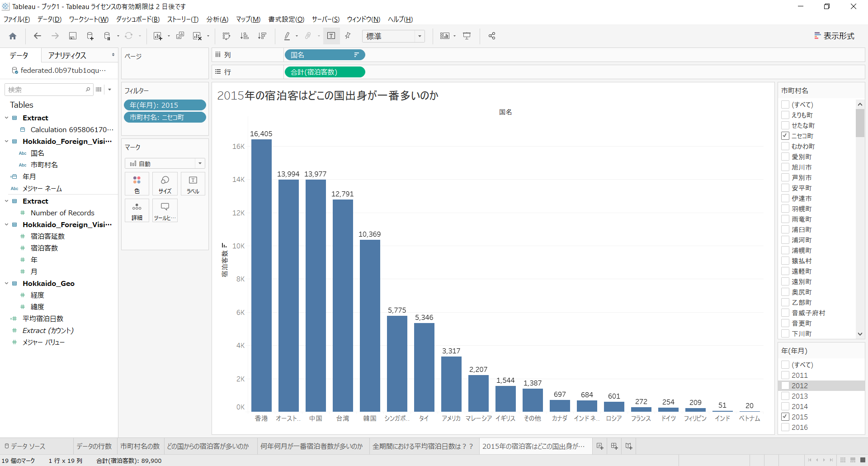Image resolution: width=868 pixels, height=466 pixels.
Task: Sort bars in ascending order
Action: tap(244, 36)
